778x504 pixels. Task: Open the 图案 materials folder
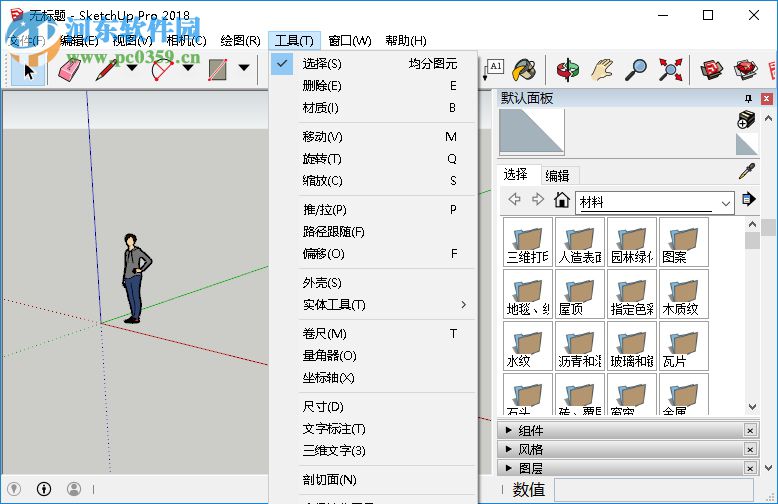684,242
